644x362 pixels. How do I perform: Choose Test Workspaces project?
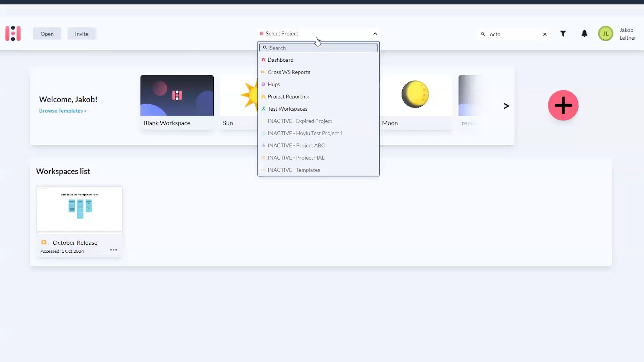coord(318,109)
